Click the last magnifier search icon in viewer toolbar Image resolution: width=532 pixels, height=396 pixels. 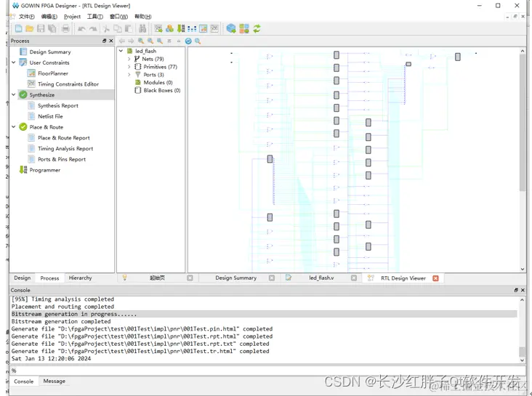(x=198, y=41)
